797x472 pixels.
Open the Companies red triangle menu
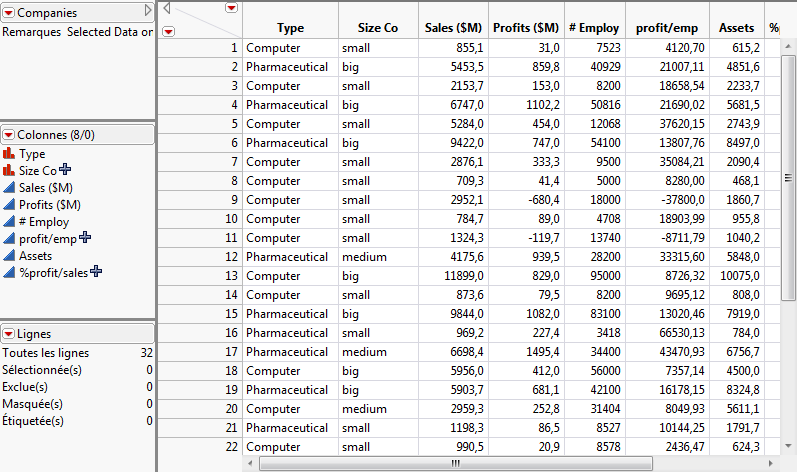(9, 12)
